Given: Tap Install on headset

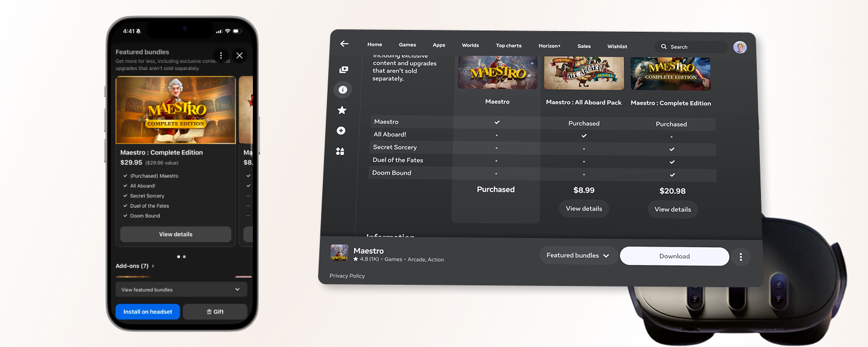Looking at the screenshot, I should 148,312.
